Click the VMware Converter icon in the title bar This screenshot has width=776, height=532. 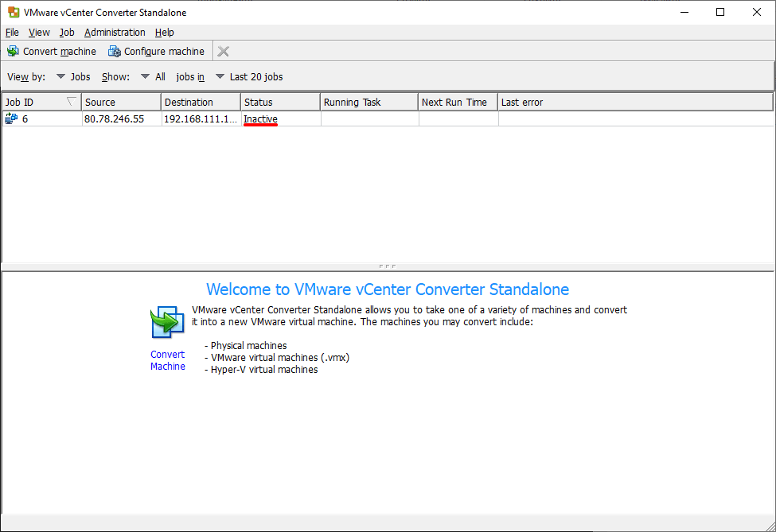coord(13,12)
